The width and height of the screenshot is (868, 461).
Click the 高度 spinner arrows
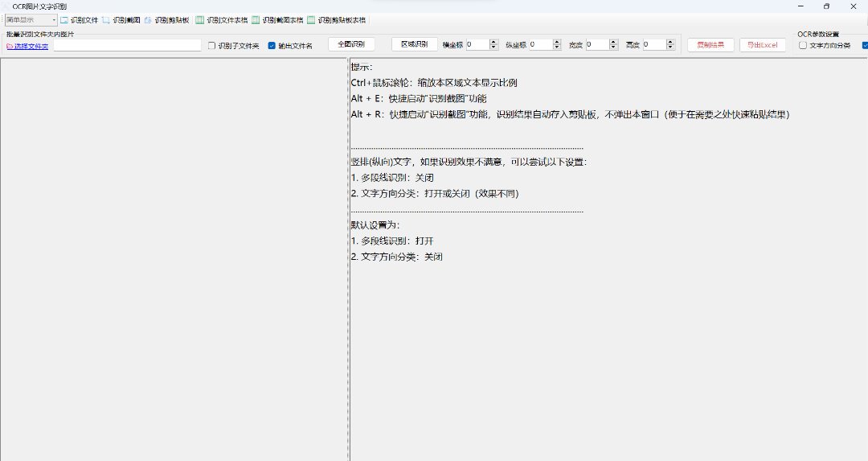click(671, 45)
